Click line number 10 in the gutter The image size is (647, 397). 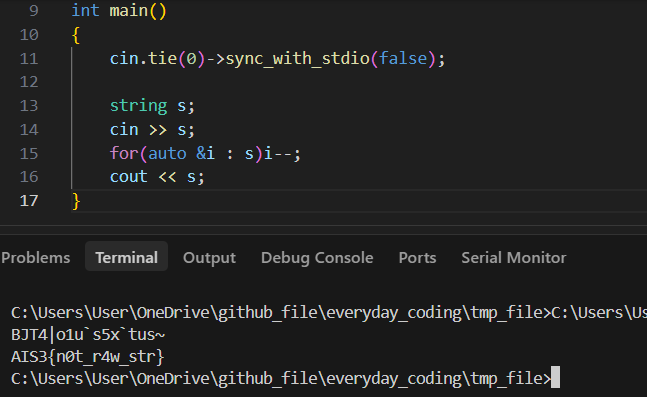point(29,35)
